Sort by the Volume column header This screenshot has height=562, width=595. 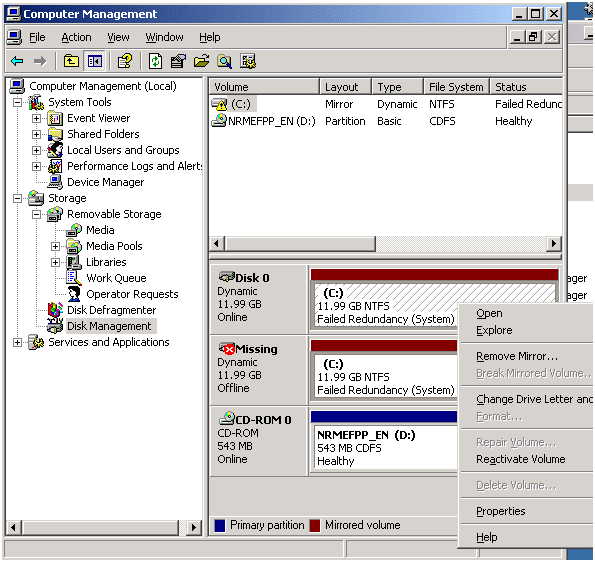[x=264, y=87]
